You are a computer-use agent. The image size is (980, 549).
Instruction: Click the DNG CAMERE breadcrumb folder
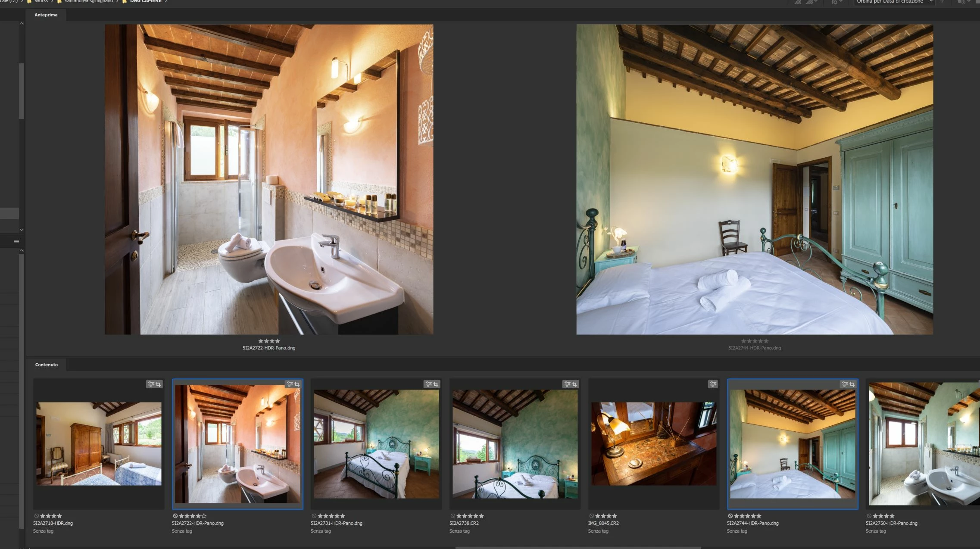coord(145,2)
